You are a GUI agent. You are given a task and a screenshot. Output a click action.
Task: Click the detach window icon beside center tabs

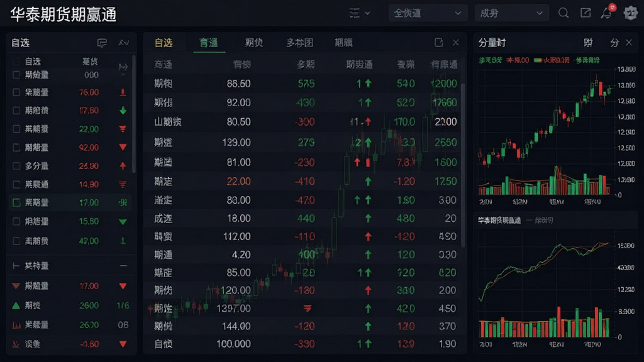(438, 43)
